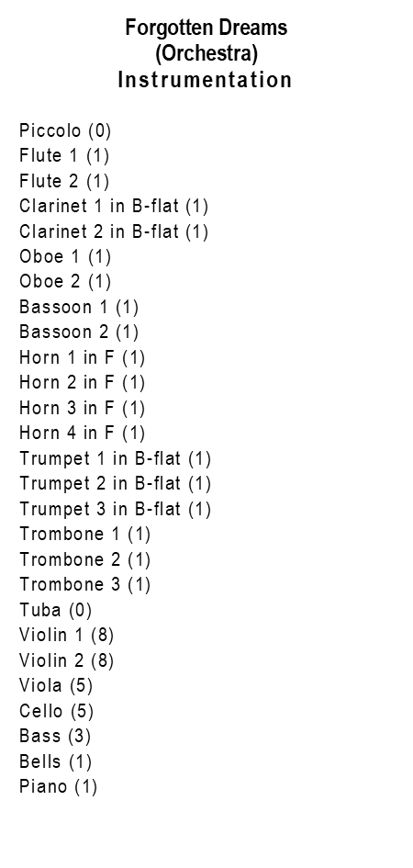Select the Trombone 2 (1) line
This screenshot has width=413, height=868.
(85, 559)
